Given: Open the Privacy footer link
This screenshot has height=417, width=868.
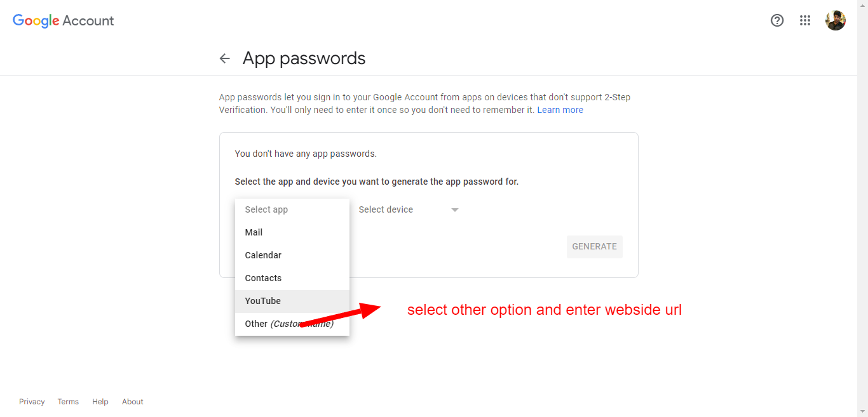Looking at the screenshot, I should [32, 402].
